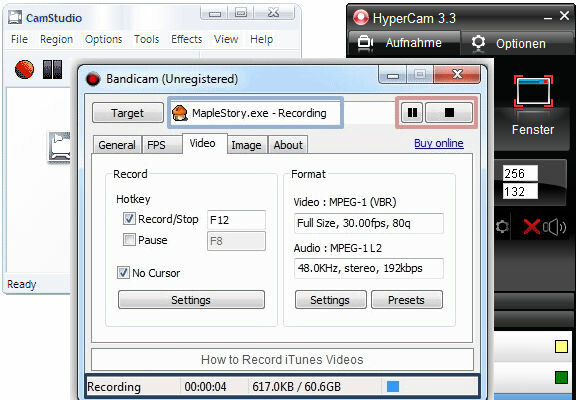Open the Tools menu in CamStudio

146,39
